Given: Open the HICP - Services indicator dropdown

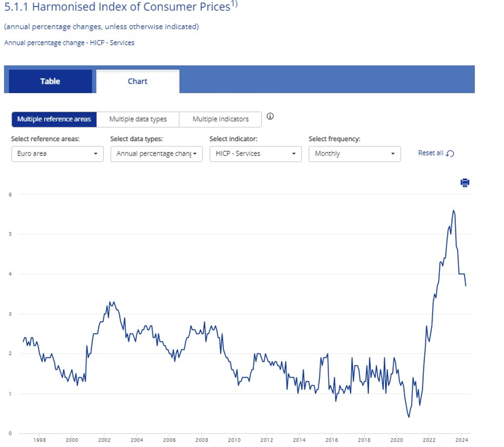Looking at the screenshot, I should coord(256,154).
